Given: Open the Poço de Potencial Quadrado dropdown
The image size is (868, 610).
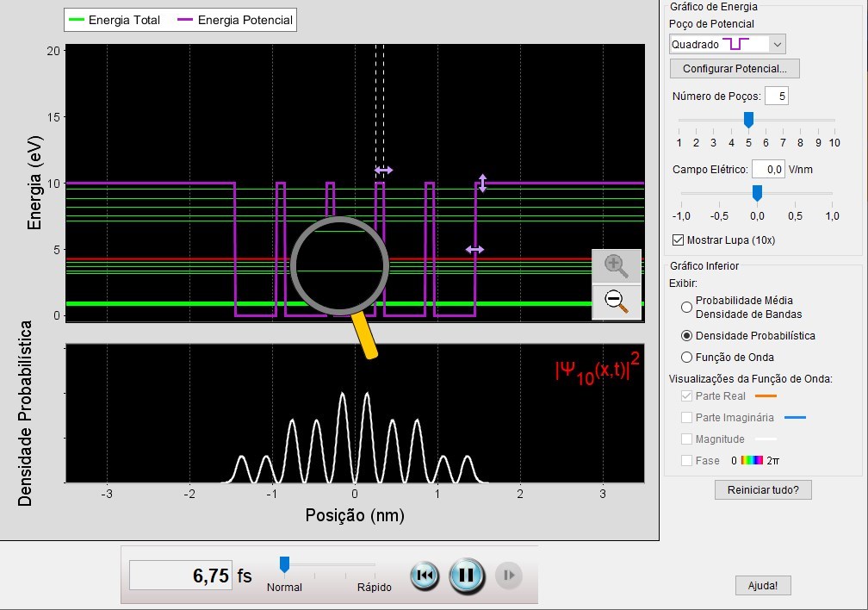Looking at the screenshot, I should tap(727, 43).
